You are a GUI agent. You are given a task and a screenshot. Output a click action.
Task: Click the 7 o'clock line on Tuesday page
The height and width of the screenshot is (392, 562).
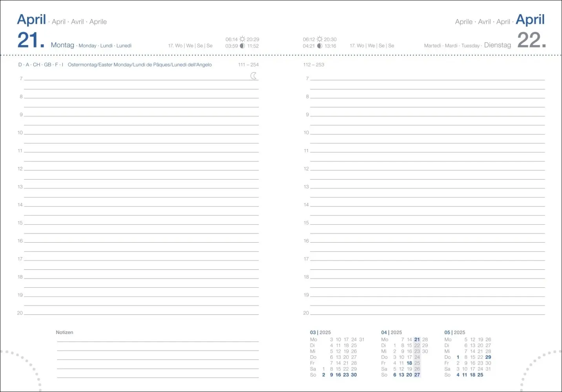tap(427, 80)
